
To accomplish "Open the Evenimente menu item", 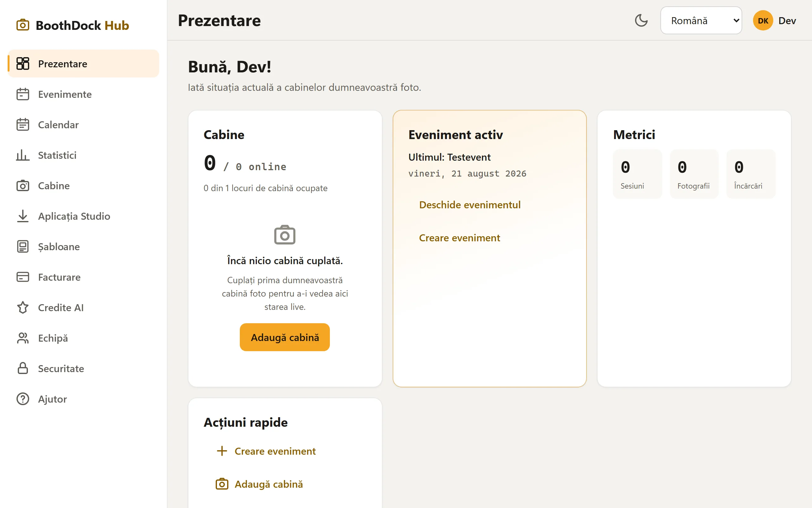I will click(83, 94).
